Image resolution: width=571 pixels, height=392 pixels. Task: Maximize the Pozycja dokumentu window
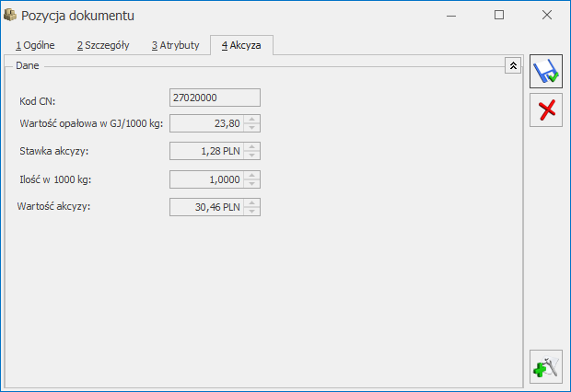(499, 16)
